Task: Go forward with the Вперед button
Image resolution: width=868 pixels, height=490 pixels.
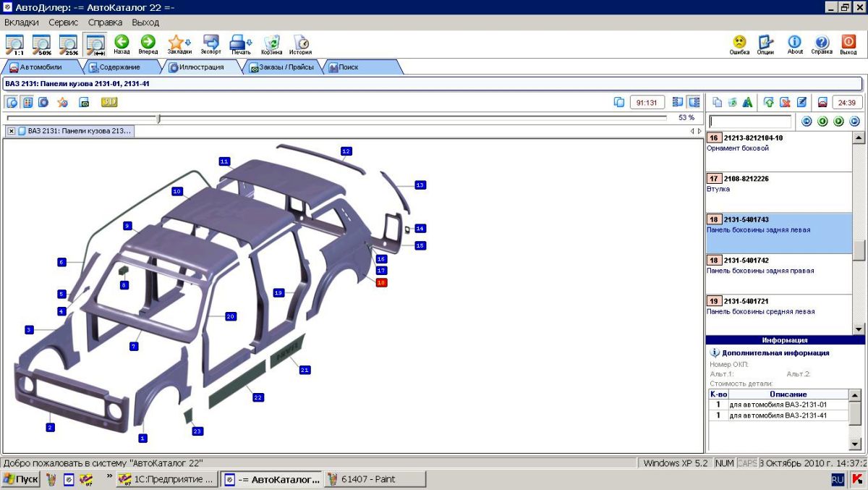Action: pos(148,44)
